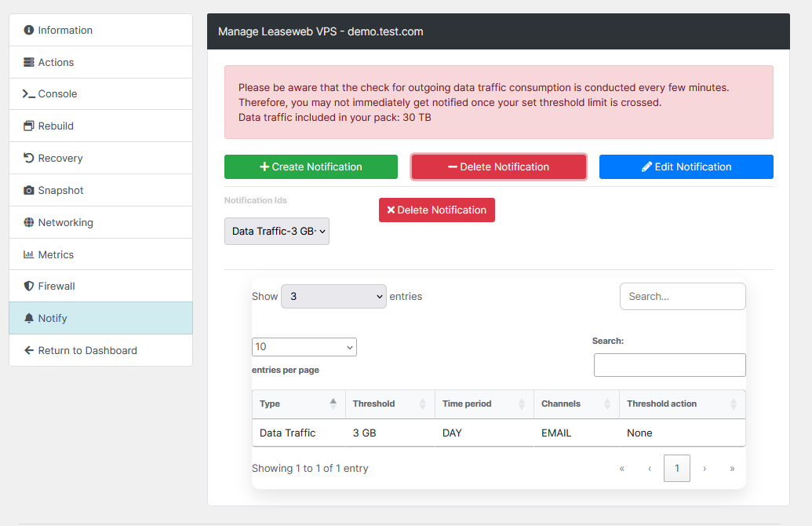
Task: Click the Snapshot camera icon
Action: pyautogui.click(x=29, y=190)
